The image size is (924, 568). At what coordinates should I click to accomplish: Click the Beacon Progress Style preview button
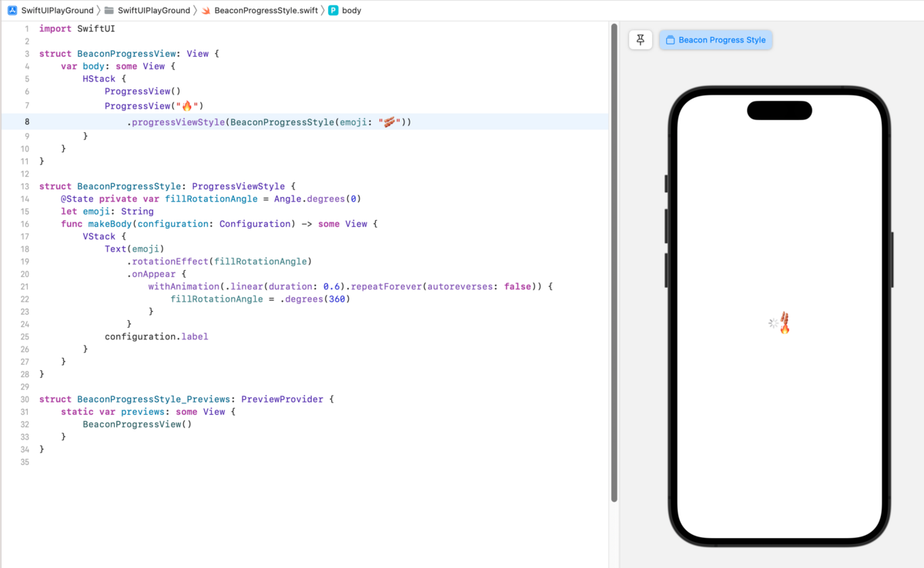pyautogui.click(x=715, y=39)
